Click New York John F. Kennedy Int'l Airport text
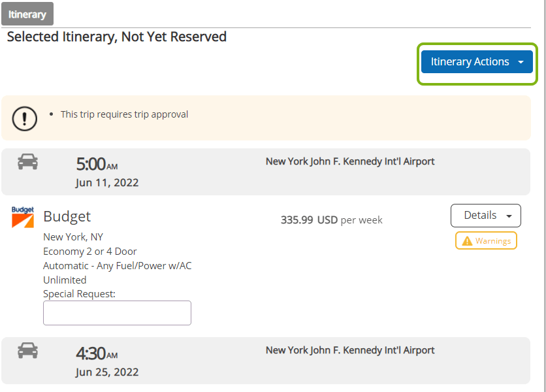This screenshot has width=546, height=392. pyautogui.click(x=350, y=161)
